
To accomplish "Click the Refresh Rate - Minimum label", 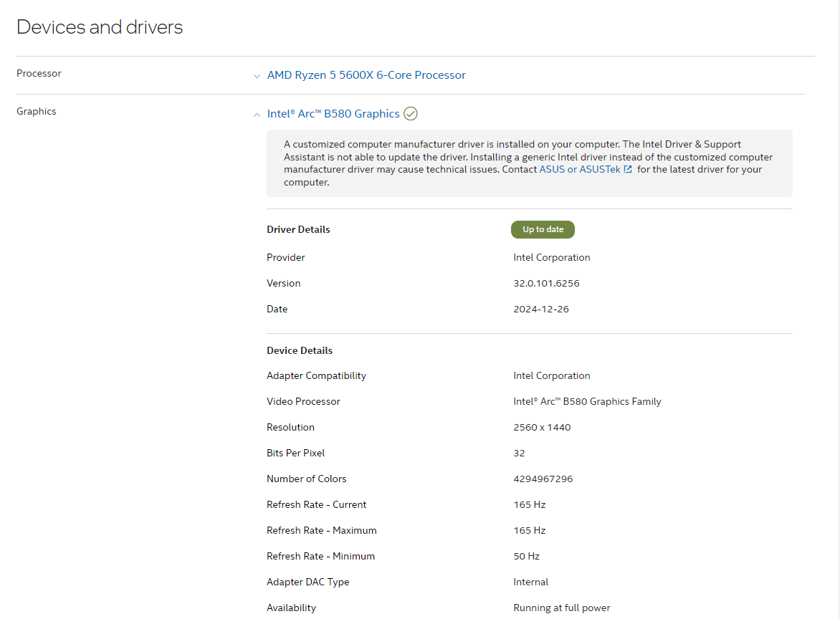I will (x=320, y=556).
